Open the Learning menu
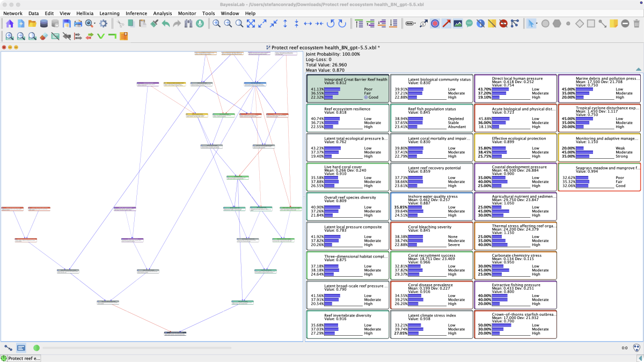The width and height of the screenshot is (644, 362). pyautogui.click(x=109, y=13)
